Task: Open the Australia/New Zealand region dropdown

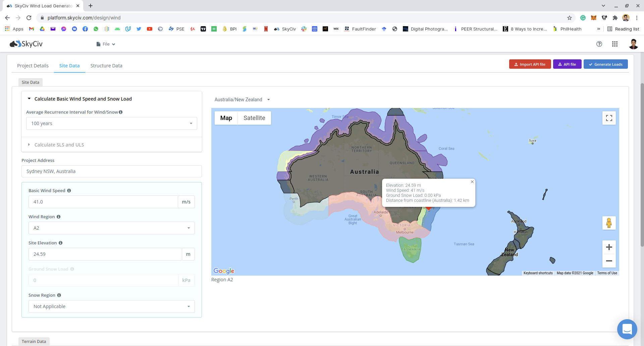Action: [242, 100]
